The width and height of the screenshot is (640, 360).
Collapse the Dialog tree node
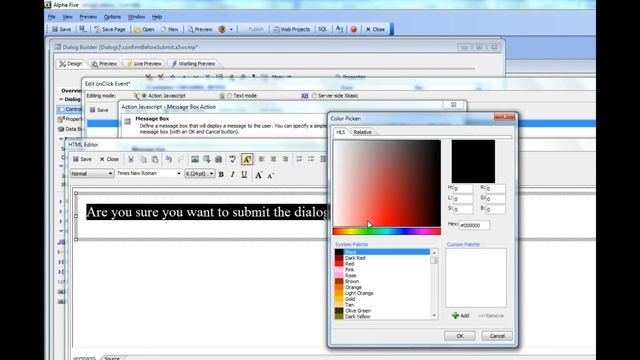61,99
